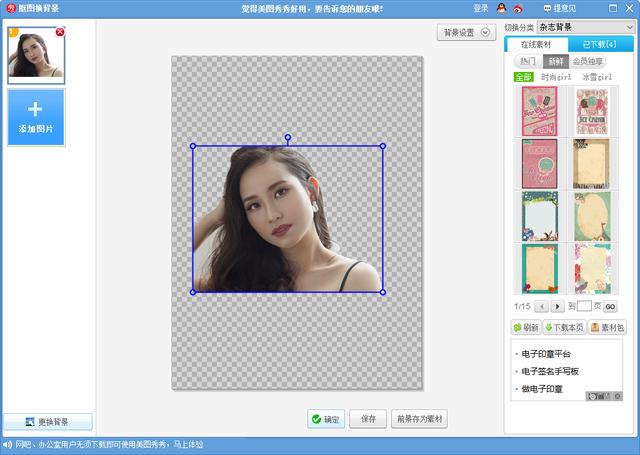Click the 保存 save button
The image size is (640, 455).
point(368,419)
